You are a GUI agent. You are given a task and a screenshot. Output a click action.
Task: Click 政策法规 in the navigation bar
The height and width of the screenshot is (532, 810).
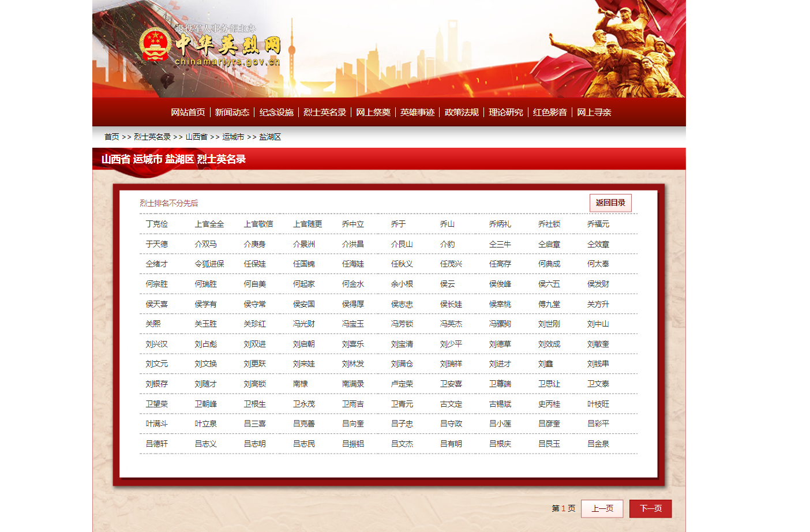tap(462, 113)
